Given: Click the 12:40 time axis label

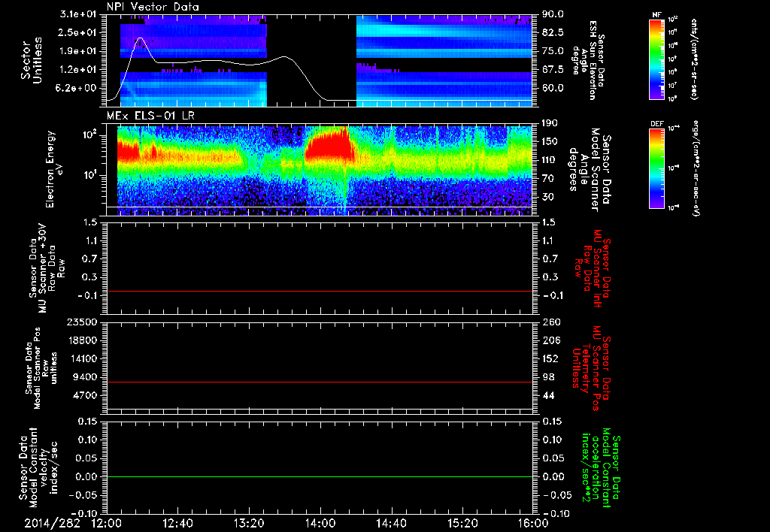Looking at the screenshot, I should coord(177,523).
